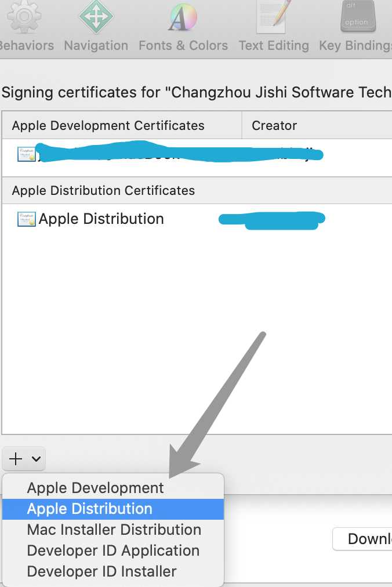Choose Apple Development from the menu
Image resolution: width=392 pixels, height=587 pixels.
(113, 488)
